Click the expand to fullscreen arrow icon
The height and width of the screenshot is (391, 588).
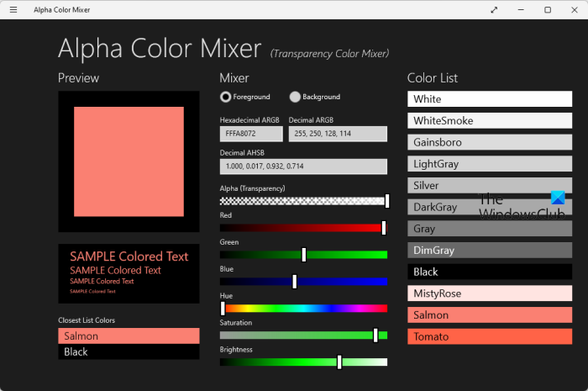pyautogui.click(x=493, y=10)
